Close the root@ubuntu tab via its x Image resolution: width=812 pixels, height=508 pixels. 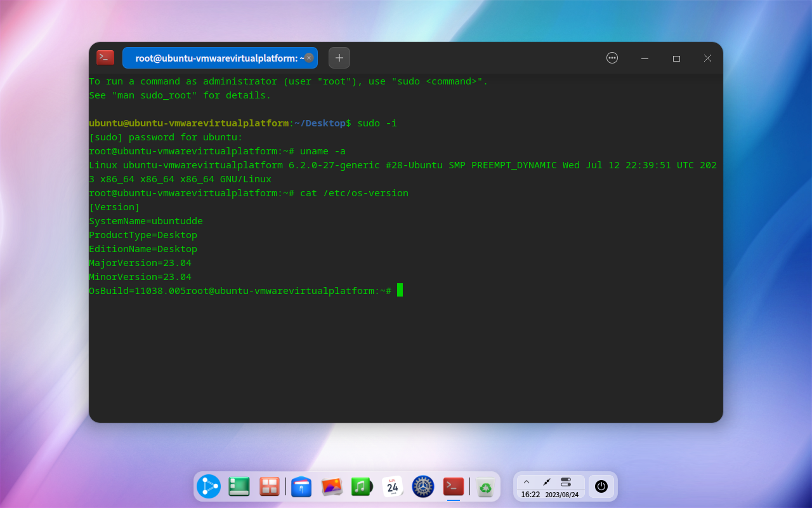click(x=309, y=58)
